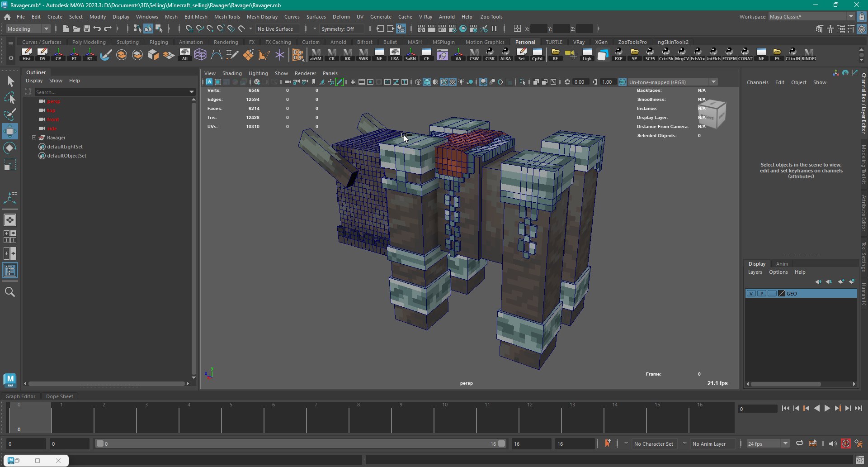The image size is (868, 467).
Task: Open the search magnifier in the toolbox
Action: [10, 292]
